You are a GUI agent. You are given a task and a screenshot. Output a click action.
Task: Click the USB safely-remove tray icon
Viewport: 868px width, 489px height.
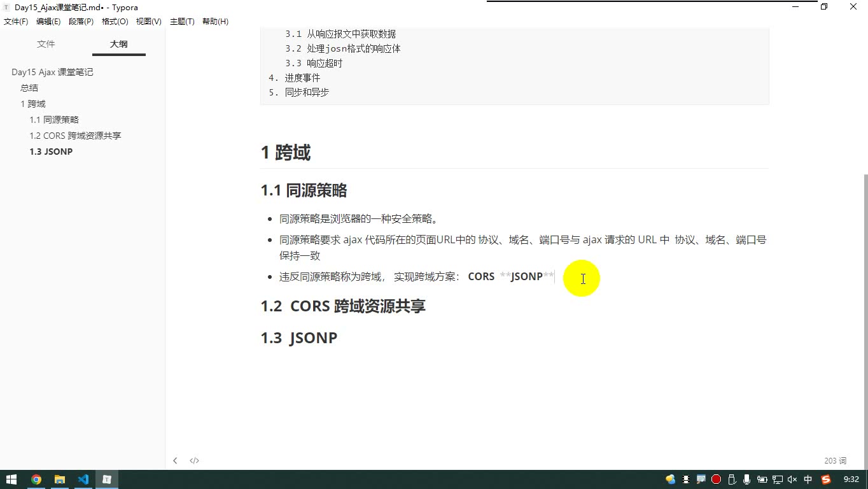[732, 479]
